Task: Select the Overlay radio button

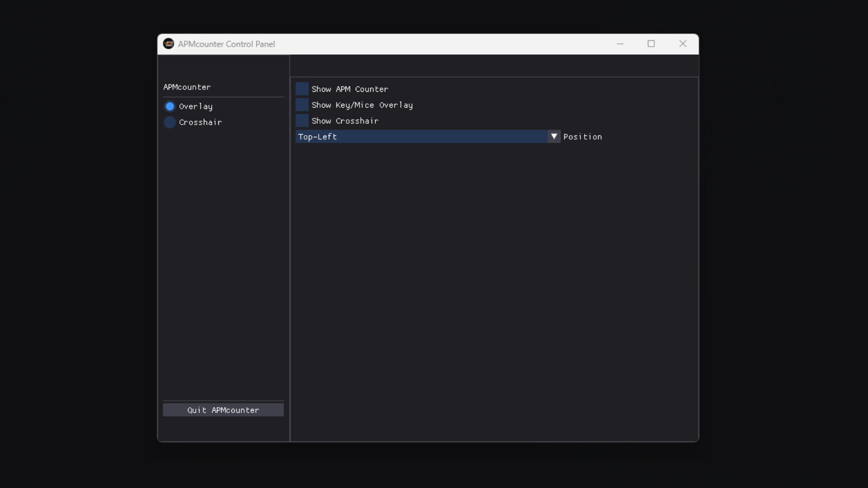Action: point(170,106)
